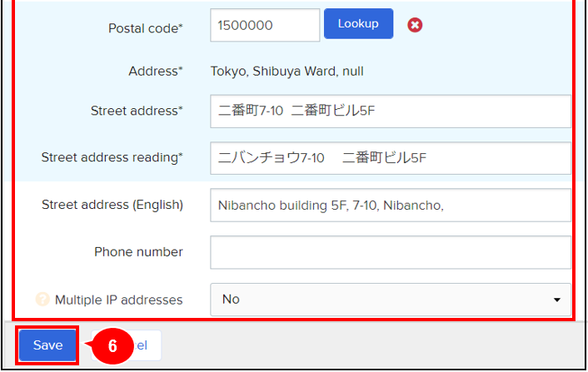588x372 pixels.
Task: Select the 'Tokyo, Shibuya Ward, null' address text
Action: click(287, 72)
